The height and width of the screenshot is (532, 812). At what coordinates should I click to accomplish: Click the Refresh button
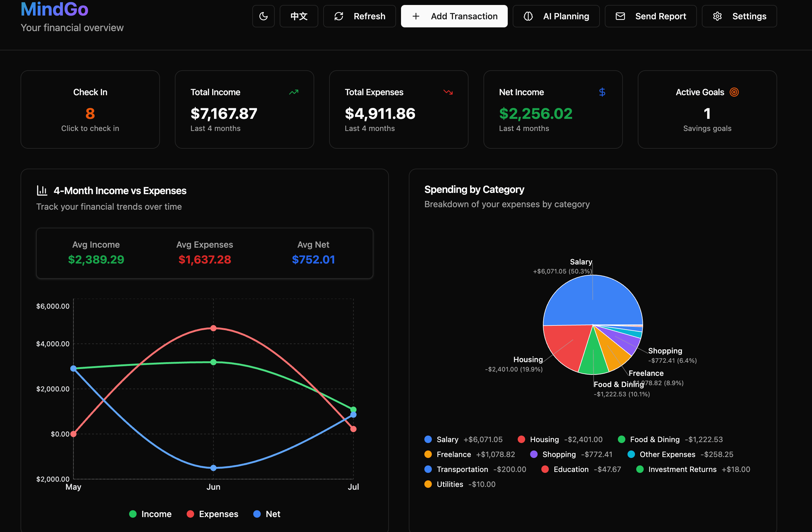click(x=359, y=16)
